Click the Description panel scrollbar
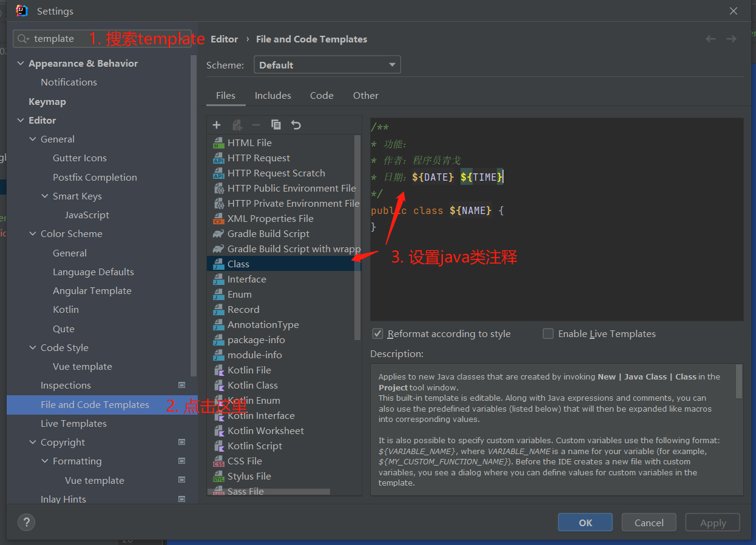The image size is (756, 545). tap(739, 382)
